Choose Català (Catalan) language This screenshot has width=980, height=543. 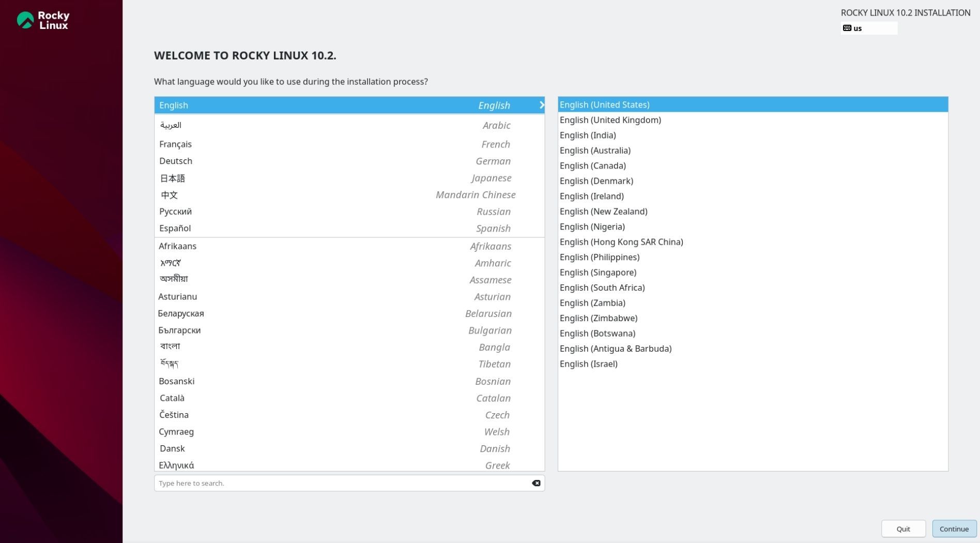[349, 398]
